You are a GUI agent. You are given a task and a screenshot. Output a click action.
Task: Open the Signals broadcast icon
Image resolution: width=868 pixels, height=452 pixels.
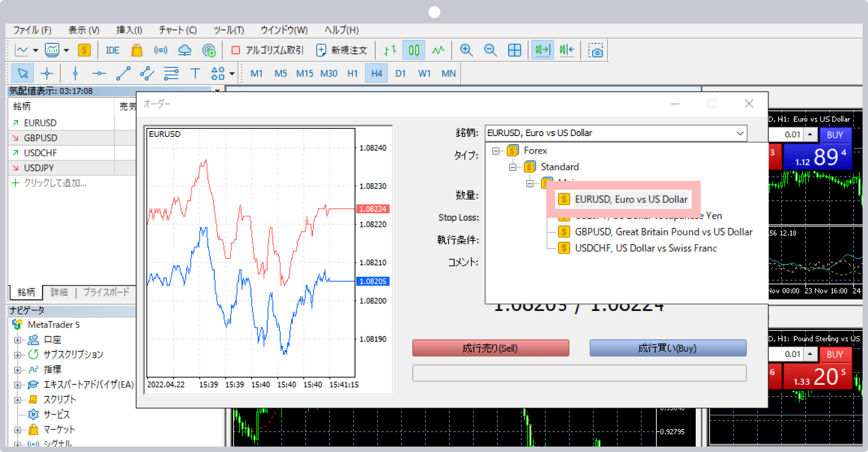[160, 50]
